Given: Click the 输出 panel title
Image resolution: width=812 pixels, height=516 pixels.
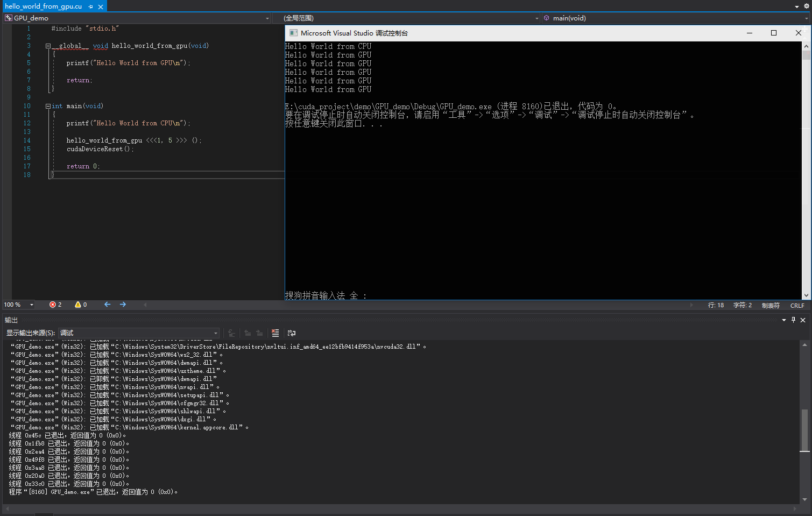Looking at the screenshot, I should tap(11, 320).
